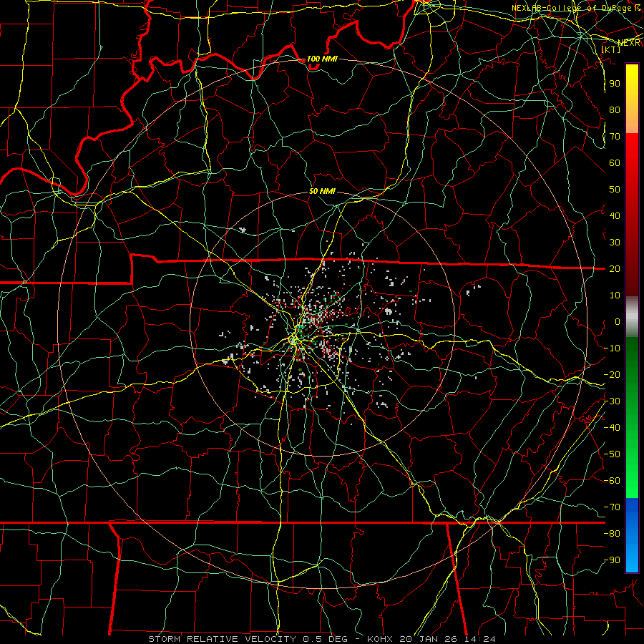Click the "-90" value on the velocity scale
644x644 pixels.
coord(612,560)
